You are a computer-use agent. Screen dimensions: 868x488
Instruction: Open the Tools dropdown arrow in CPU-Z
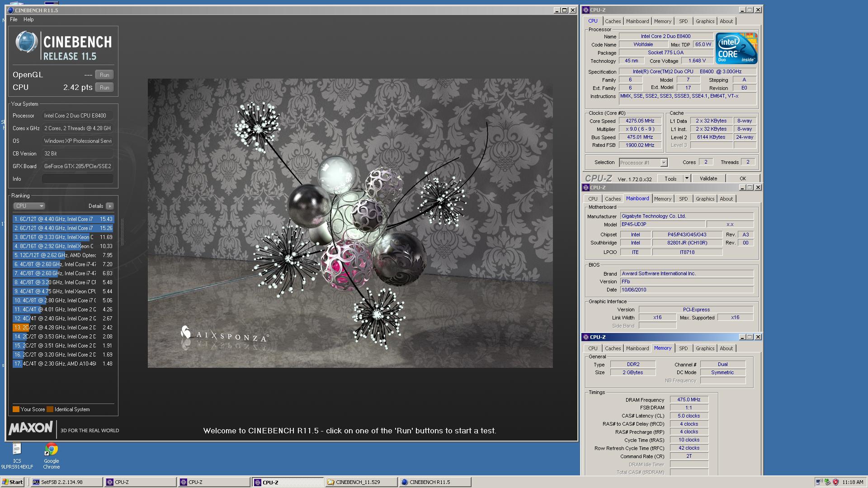tap(687, 179)
